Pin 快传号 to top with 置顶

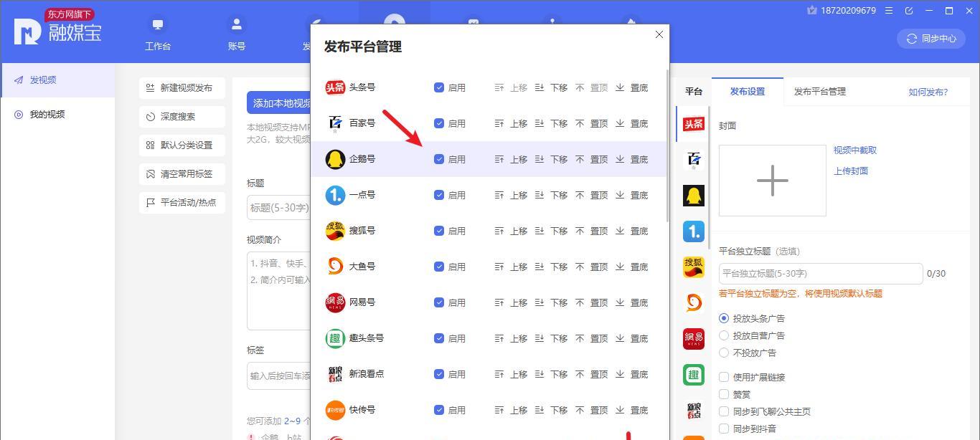(x=591, y=410)
